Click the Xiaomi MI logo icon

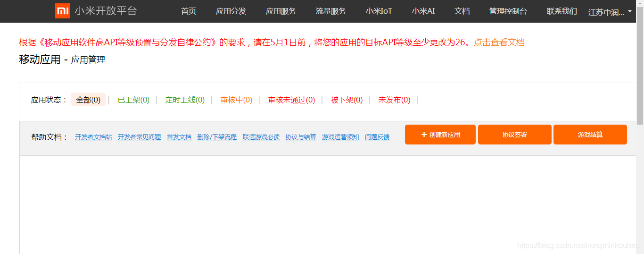point(63,11)
